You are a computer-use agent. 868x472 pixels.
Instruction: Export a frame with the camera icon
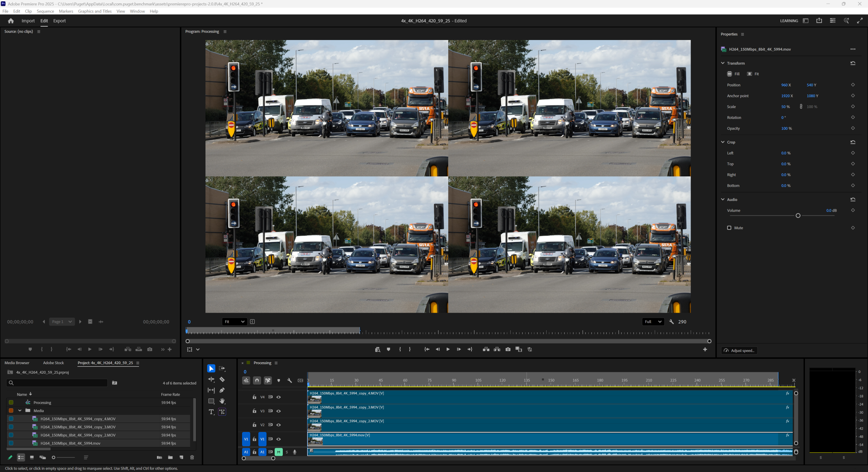pyautogui.click(x=508, y=349)
